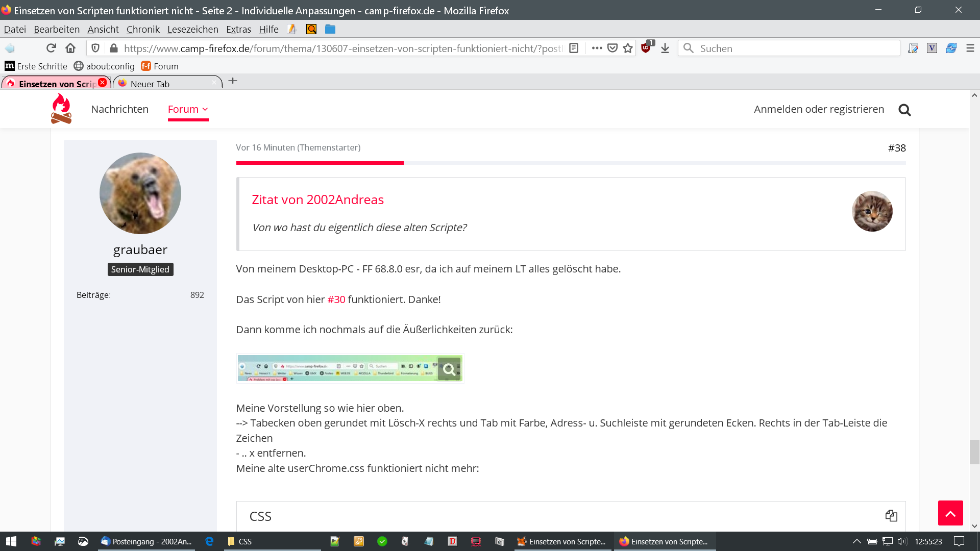
Task: Open tracking protection shield panel
Action: pyautogui.click(x=95, y=48)
